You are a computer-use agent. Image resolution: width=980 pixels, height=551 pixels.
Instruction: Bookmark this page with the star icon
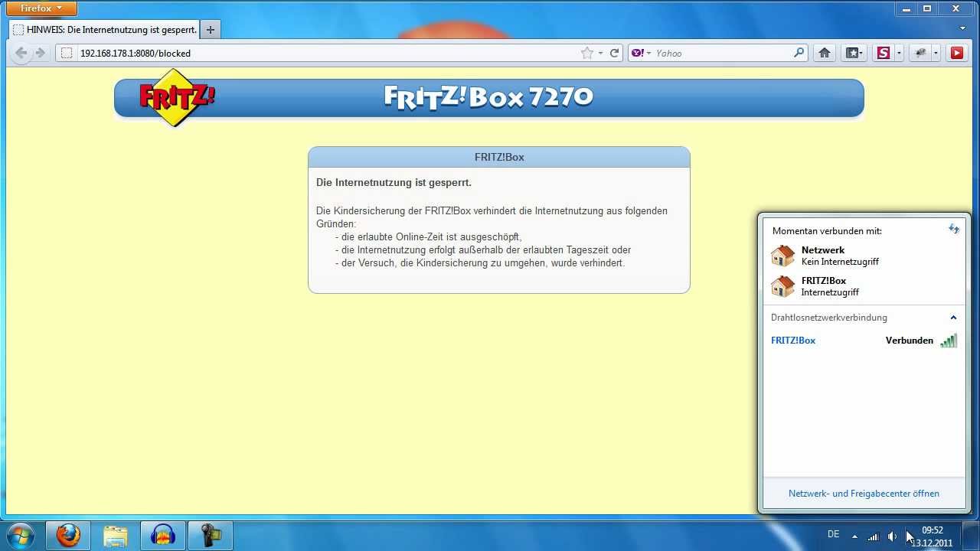(x=586, y=53)
